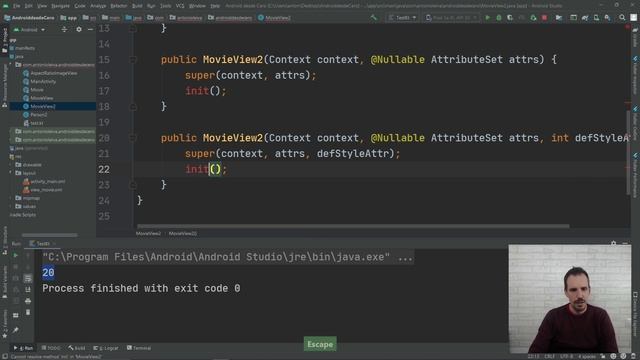Select MainActivity in project tree
Screen dimensions: 640x360
click(x=43, y=81)
